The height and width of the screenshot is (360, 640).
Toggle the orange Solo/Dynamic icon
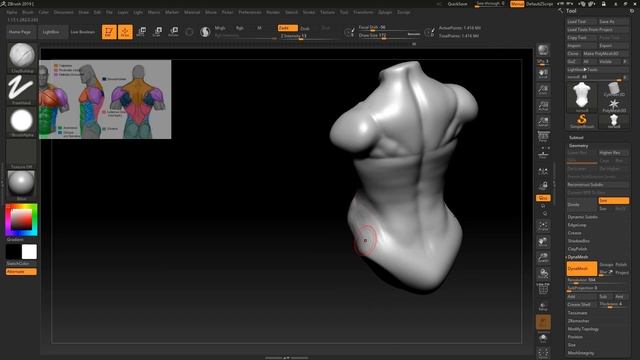[x=543, y=322]
